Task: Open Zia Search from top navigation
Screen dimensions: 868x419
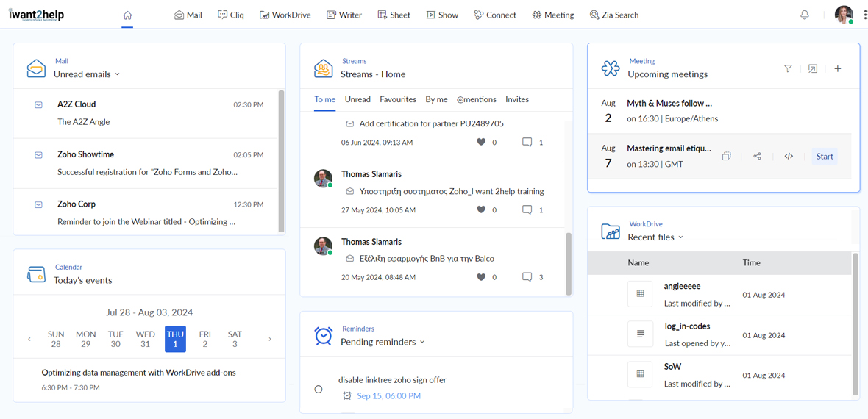Action: 614,15
